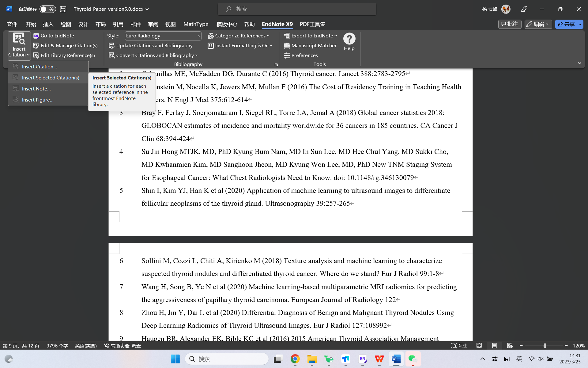Image resolution: width=588 pixels, height=368 pixels.
Task: Select Export to EndNote
Action: [310, 36]
